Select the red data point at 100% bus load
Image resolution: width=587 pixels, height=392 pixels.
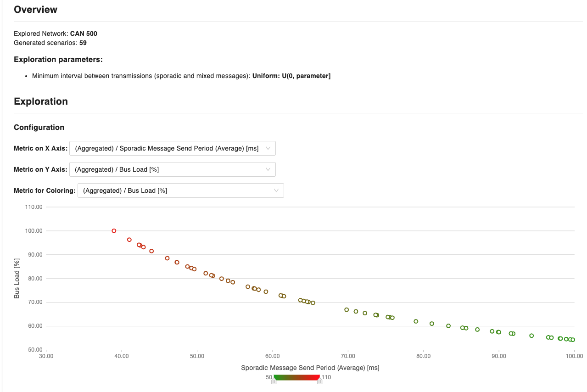[114, 231]
